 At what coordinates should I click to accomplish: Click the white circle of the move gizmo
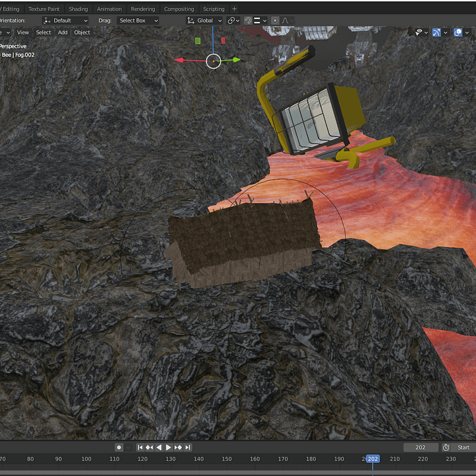(214, 61)
